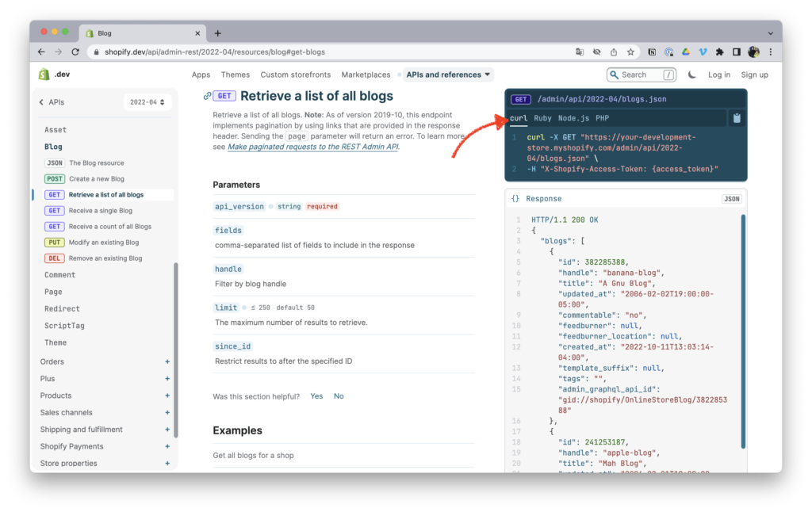The height and width of the screenshot is (512, 812).
Task: Select the Redirect resource in sidebar
Action: click(x=62, y=309)
